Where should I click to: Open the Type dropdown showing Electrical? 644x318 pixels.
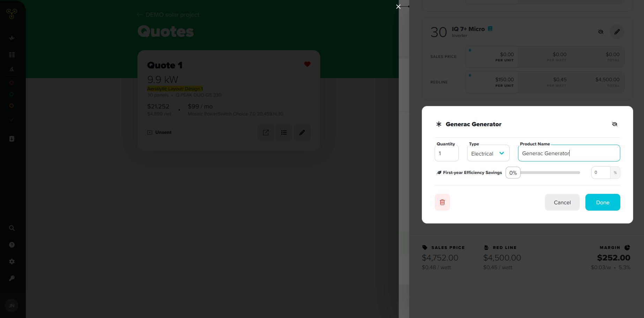(x=488, y=153)
